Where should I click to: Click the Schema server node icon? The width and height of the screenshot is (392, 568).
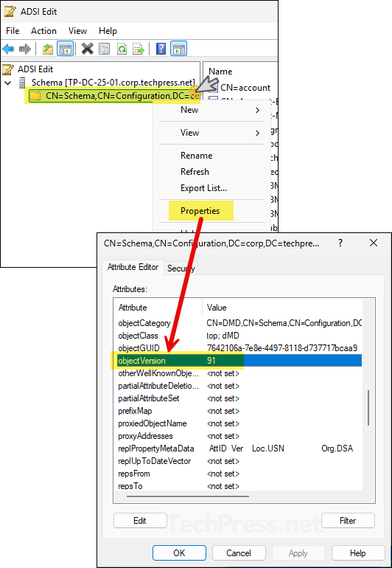tap(22, 83)
